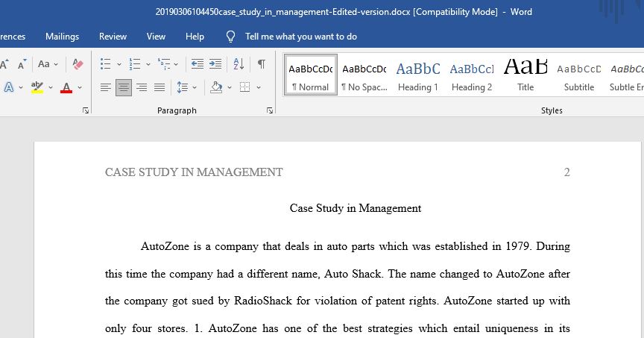The width and height of the screenshot is (644, 338).
Task: Open the Bullets dropdown arrow
Action: pos(119,65)
